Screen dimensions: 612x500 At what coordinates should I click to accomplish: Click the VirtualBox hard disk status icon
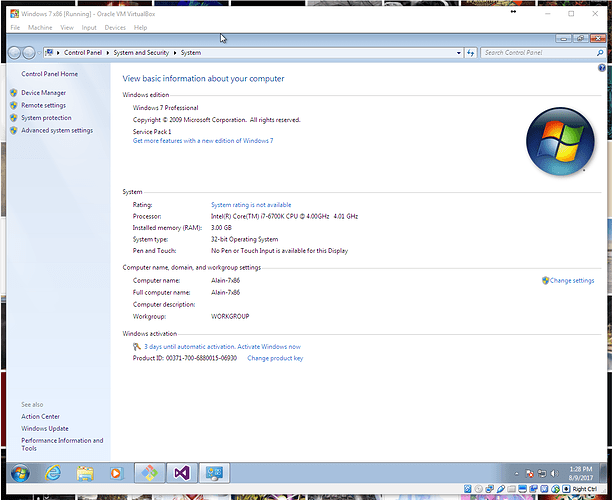point(468,489)
